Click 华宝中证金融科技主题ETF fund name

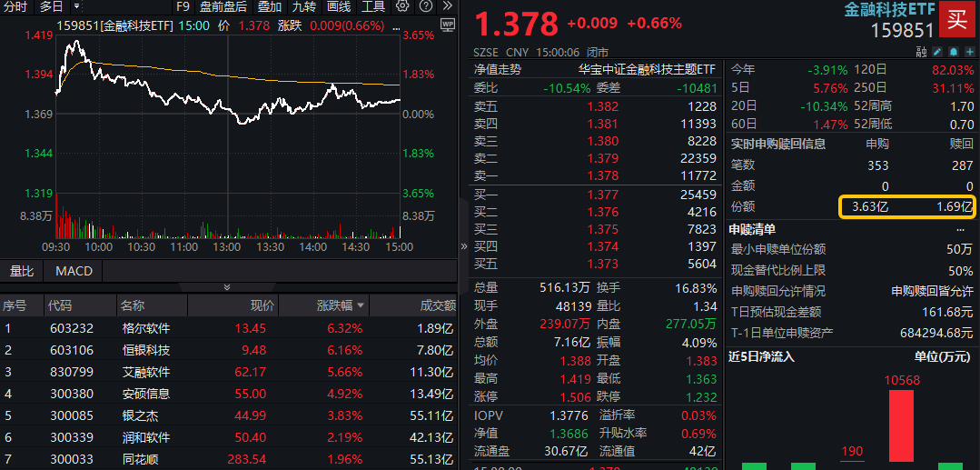pyautogui.click(x=647, y=69)
